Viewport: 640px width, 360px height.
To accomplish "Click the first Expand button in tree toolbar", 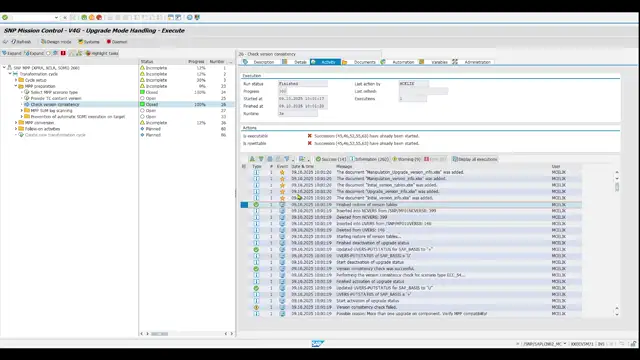I will click(12, 53).
